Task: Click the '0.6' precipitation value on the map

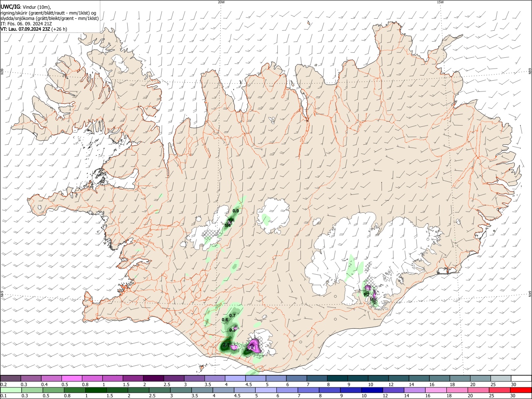Action: (x=225, y=320)
